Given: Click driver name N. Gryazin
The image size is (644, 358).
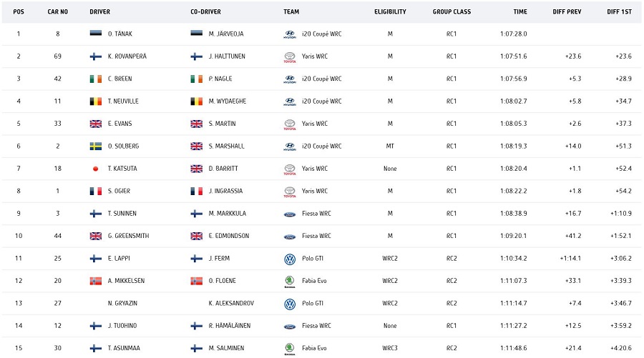Looking at the screenshot, I should pyautogui.click(x=123, y=304).
